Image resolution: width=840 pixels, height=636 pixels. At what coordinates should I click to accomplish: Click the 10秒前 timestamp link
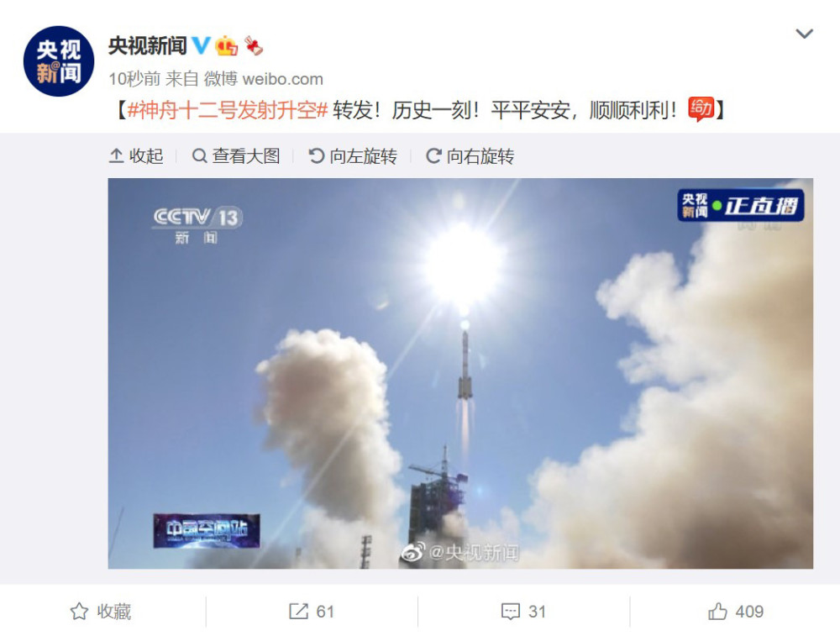[x=134, y=79]
